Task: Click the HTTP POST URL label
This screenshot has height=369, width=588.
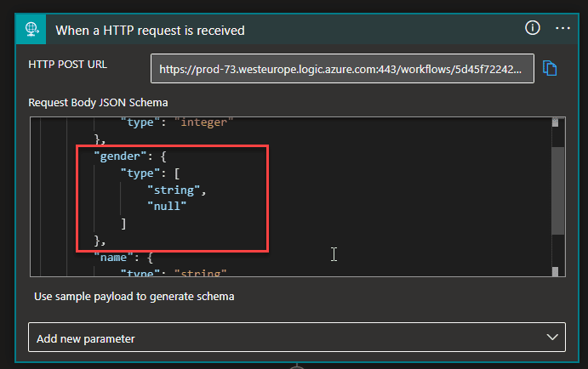Action: (x=68, y=64)
